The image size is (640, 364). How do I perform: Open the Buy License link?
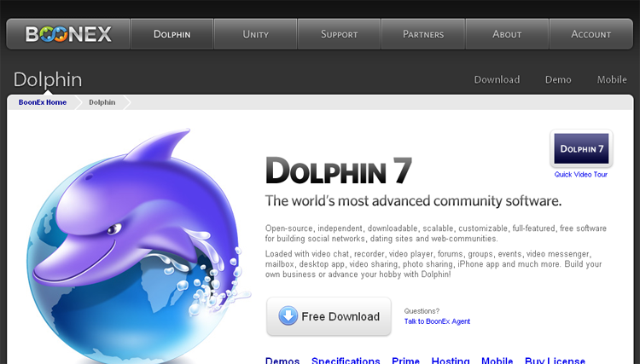[555, 360]
